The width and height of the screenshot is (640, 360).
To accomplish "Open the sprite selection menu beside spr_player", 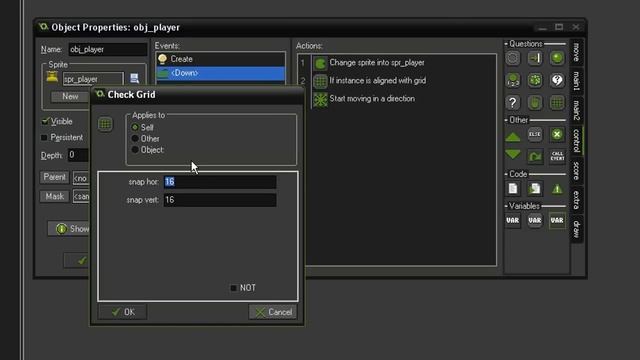I will pyautogui.click(x=134, y=78).
